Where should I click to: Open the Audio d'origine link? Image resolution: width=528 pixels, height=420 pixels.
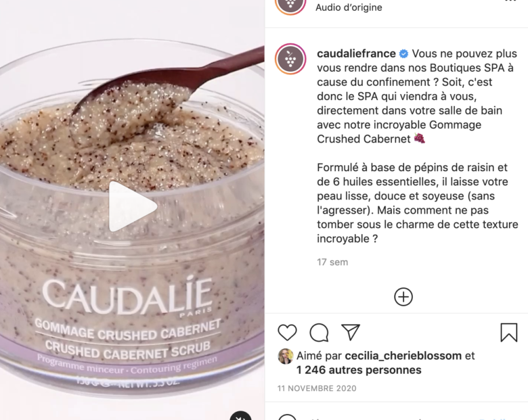(349, 7)
